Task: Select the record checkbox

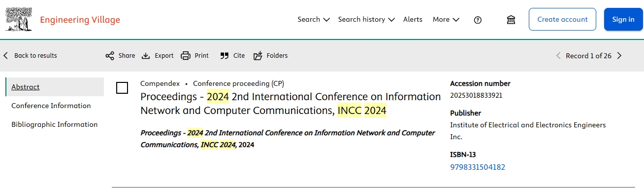Action: (x=122, y=88)
